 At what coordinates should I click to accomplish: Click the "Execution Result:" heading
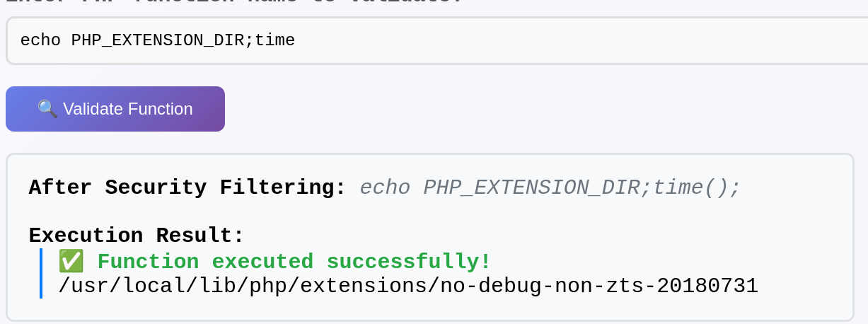[x=137, y=235]
